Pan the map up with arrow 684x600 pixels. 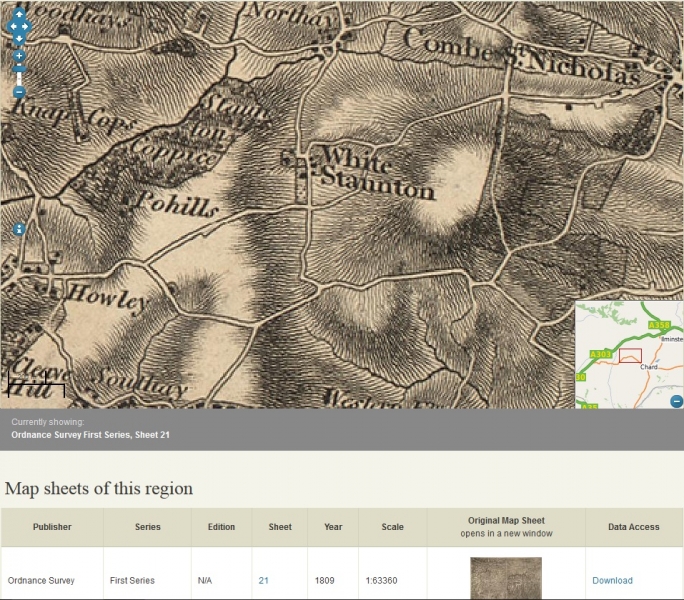19,14
